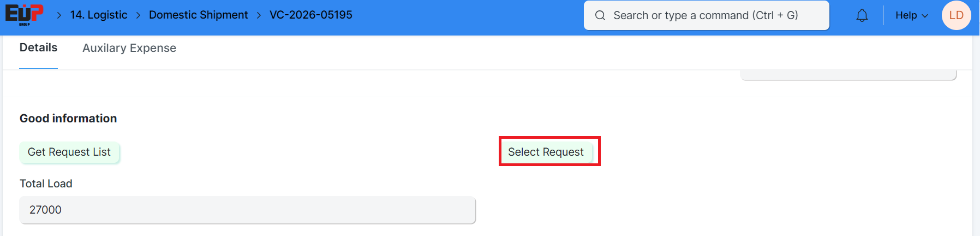Open the notifications bell
Screen dimensions: 980x236
pos(862,15)
